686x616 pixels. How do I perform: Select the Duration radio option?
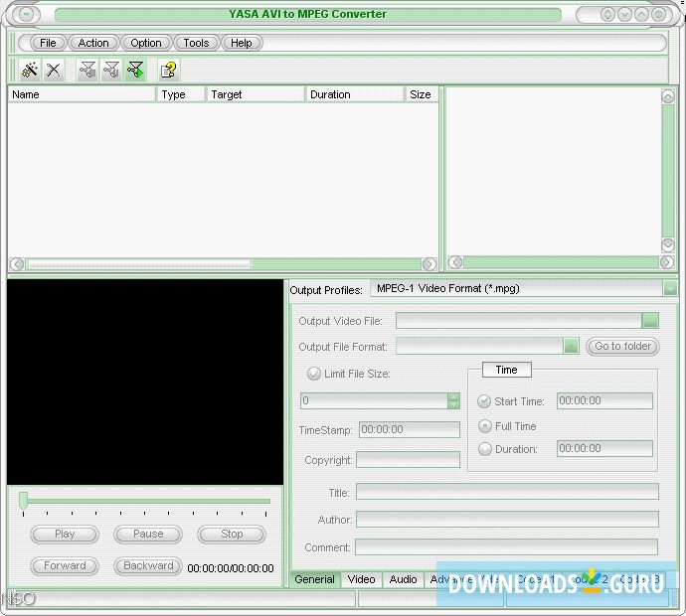pyautogui.click(x=485, y=449)
